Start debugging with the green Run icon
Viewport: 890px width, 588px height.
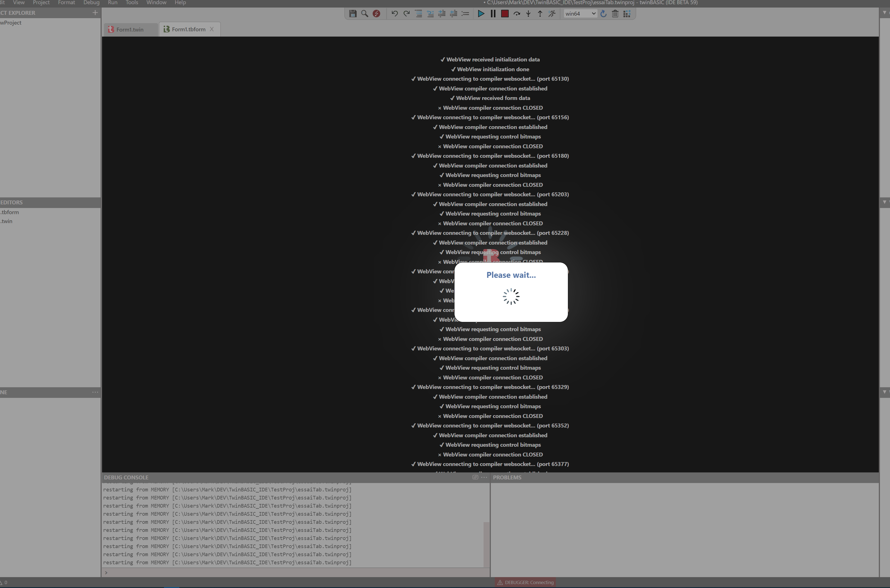(x=481, y=13)
